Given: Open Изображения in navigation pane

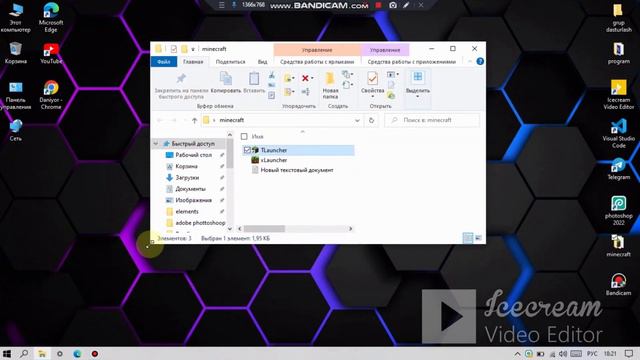Looking at the screenshot, I should 193,200.
